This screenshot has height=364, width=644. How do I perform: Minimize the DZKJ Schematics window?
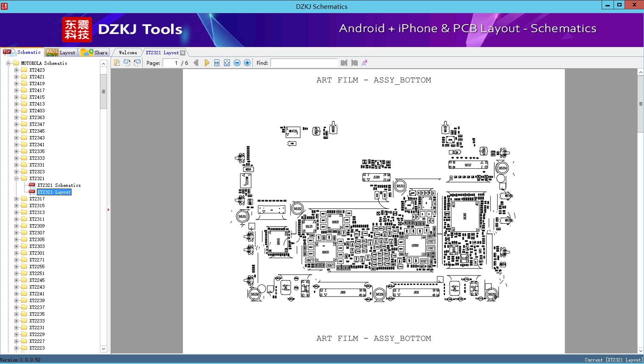coord(608,5)
